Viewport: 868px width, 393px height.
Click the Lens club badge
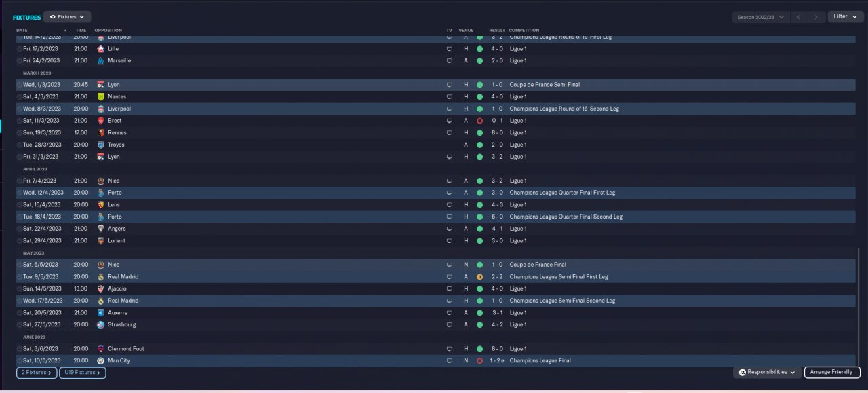(x=101, y=205)
